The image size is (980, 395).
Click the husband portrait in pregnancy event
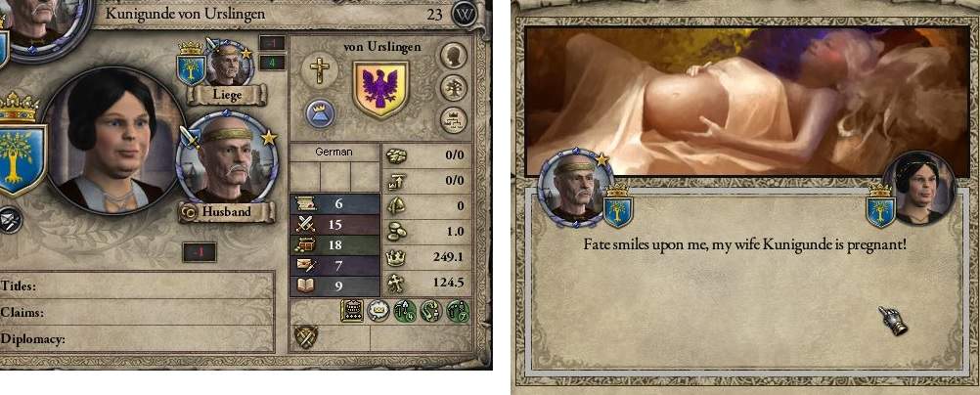click(x=574, y=186)
